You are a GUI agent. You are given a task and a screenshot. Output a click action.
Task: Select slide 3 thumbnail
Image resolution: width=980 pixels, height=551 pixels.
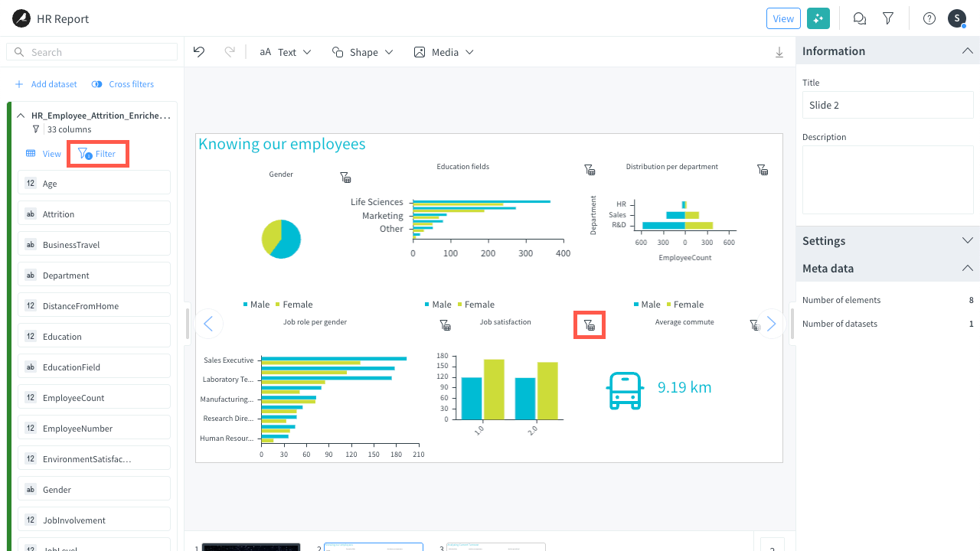pos(496,547)
